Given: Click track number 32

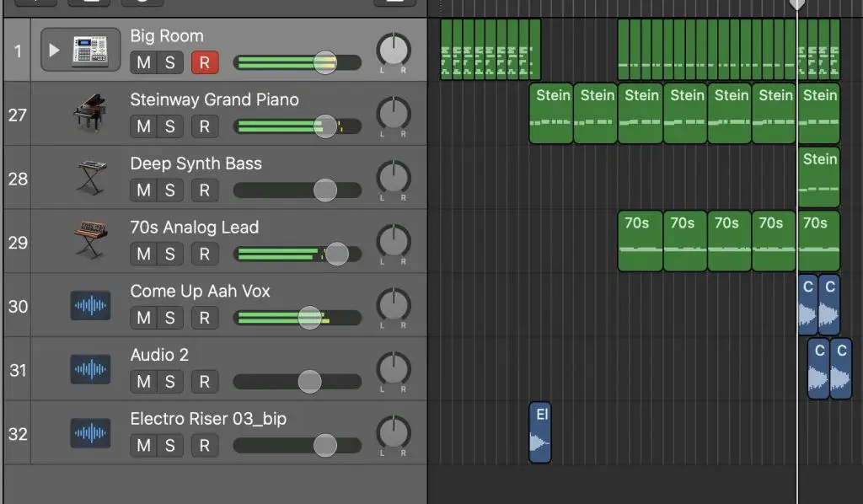Looking at the screenshot, I should pyautogui.click(x=18, y=434).
